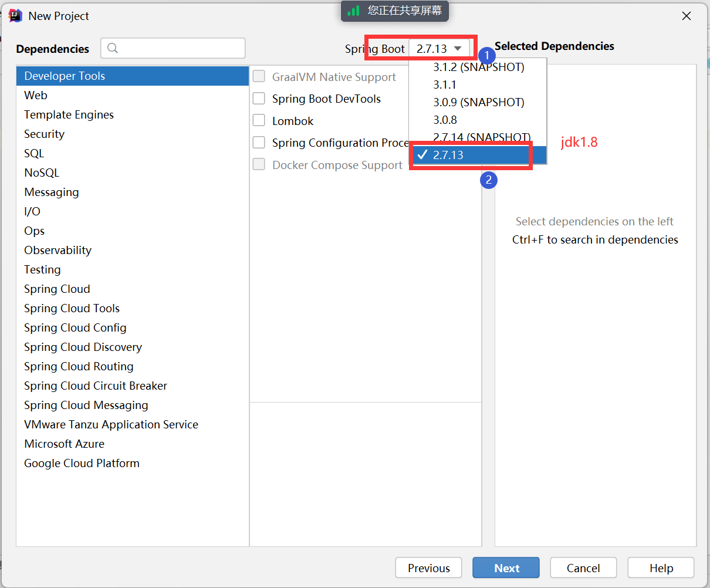Focus the dependencies search field

[173, 48]
